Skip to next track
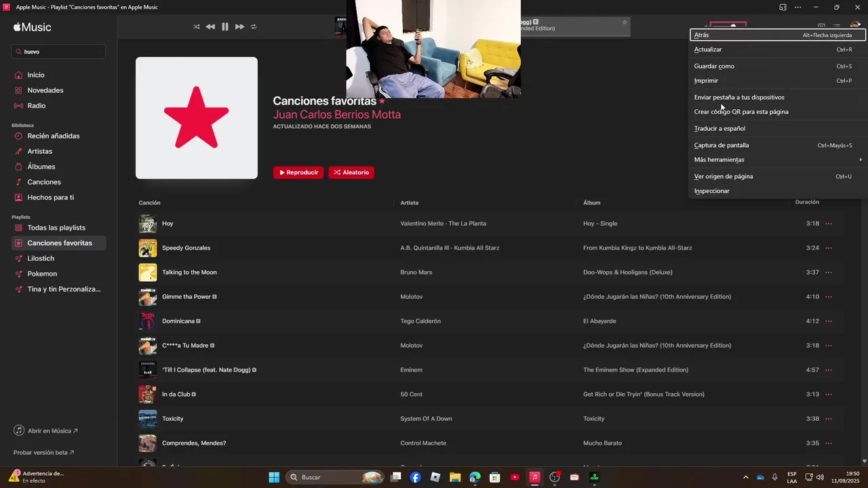Screen dimensions: 868x488 [239, 26]
